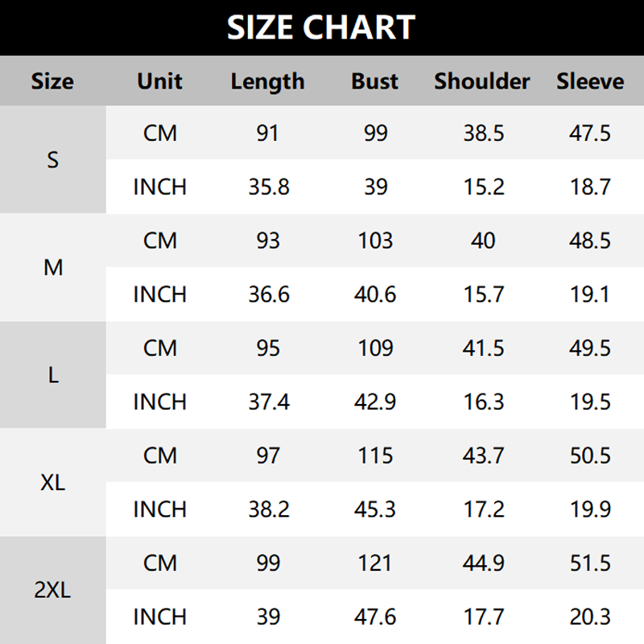Select the Bust column header
Viewport: 644px width, 644px height.
point(375,81)
